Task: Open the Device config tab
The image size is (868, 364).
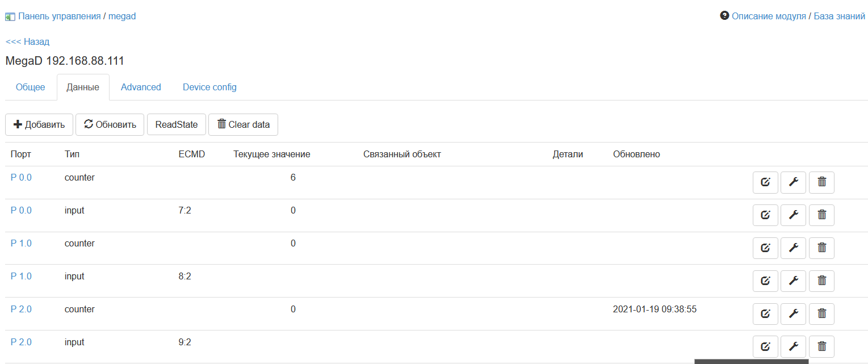Action: pos(209,87)
